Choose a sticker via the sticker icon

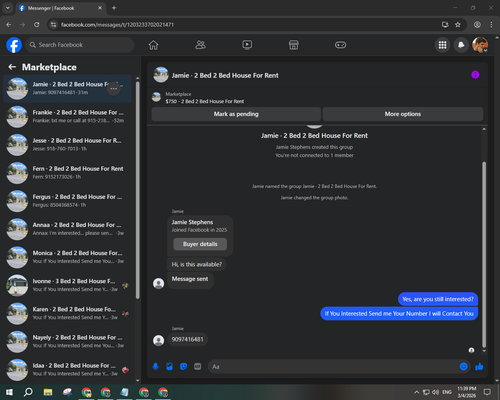183,367
